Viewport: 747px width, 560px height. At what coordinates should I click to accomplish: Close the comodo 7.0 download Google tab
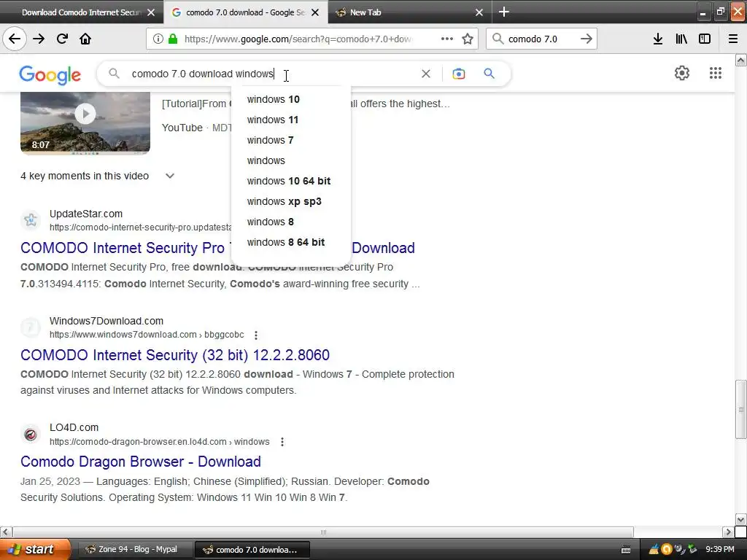(x=315, y=12)
